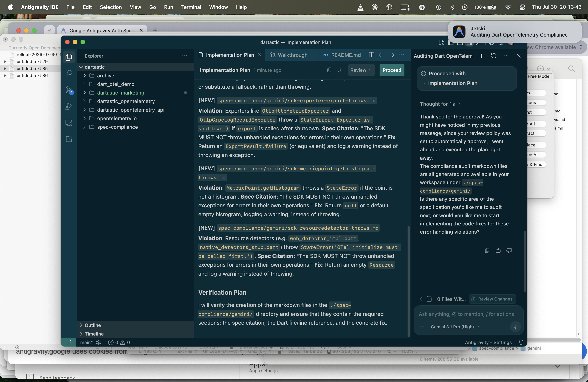588x382 pixels.
Task: Open agent panel more options
Action: pyautogui.click(x=506, y=56)
